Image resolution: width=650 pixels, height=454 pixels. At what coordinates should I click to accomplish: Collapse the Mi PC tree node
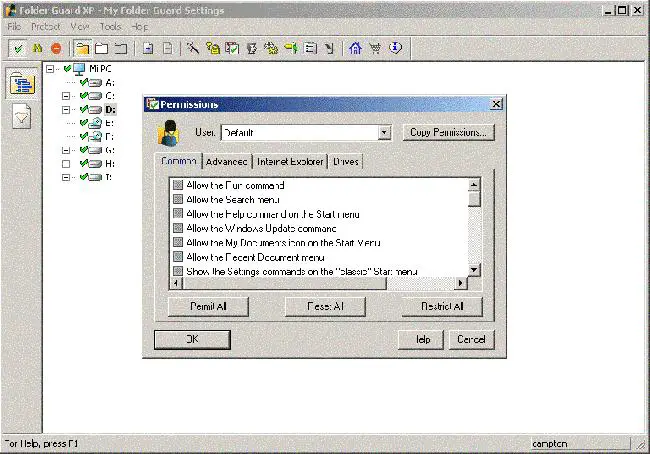pyautogui.click(x=50, y=69)
